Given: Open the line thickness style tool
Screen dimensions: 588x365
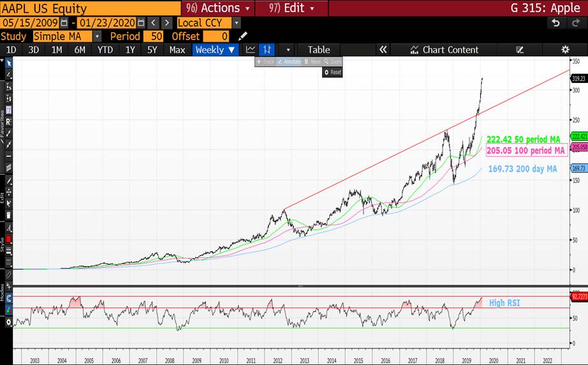Looking at the screenshot, I should [x=8, y=251].
